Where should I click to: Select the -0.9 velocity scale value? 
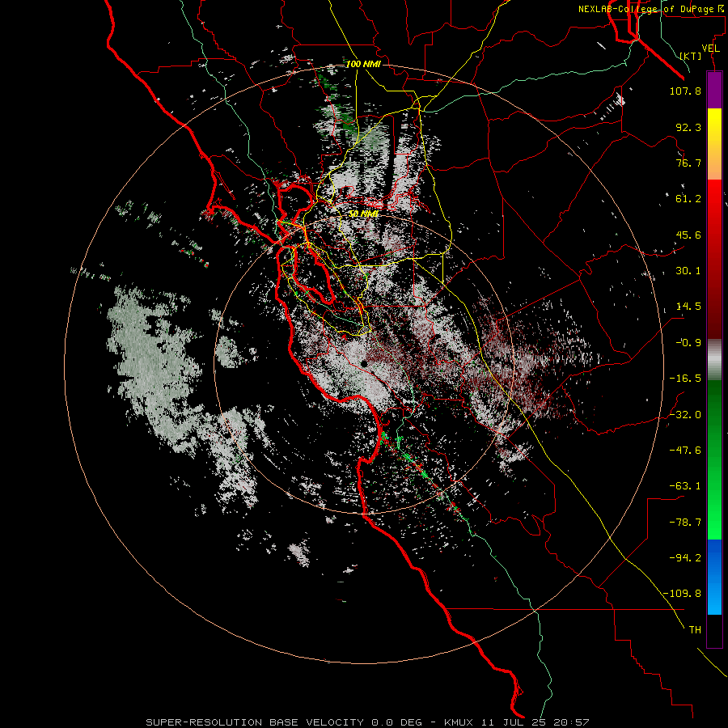click(688, 343)
